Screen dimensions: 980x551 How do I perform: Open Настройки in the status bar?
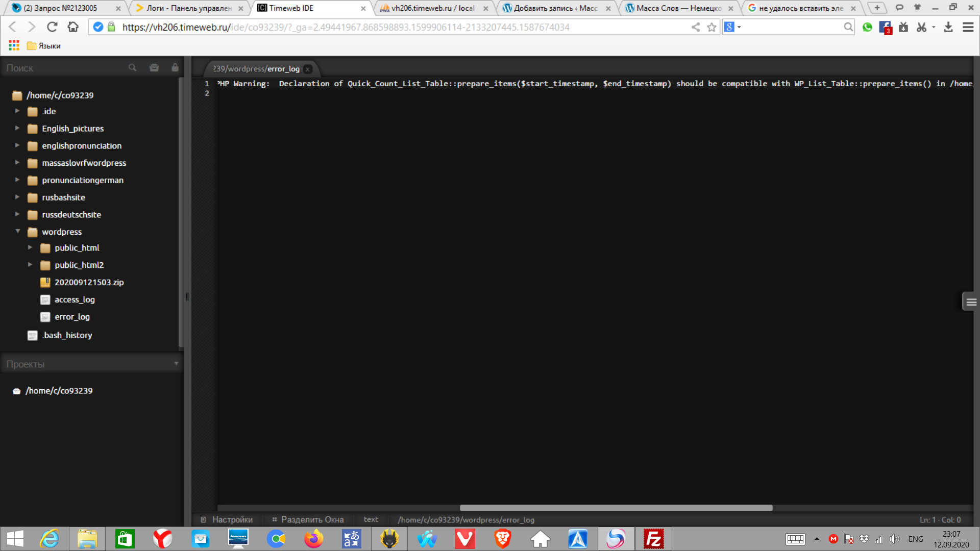click(232, 519)
